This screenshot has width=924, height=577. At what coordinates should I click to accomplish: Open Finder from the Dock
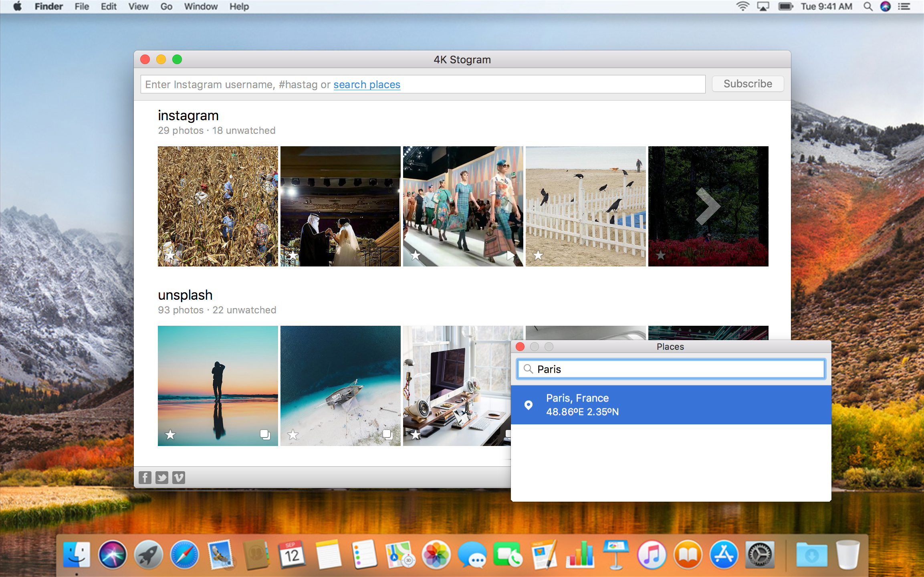pos(77,555)
